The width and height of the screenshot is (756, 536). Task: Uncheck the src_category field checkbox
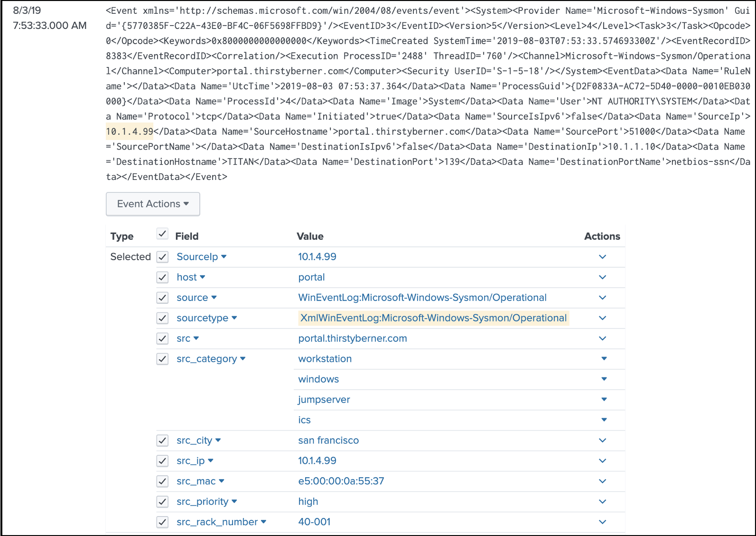point(162,359)
